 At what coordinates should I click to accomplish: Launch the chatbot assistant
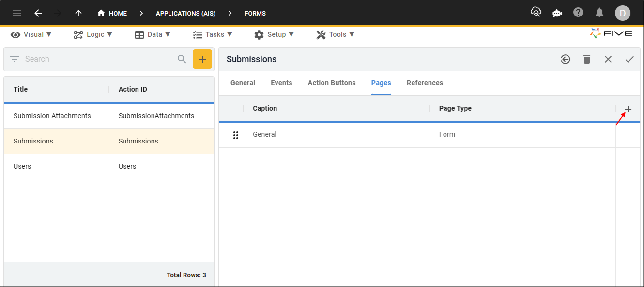pos(557,13)
